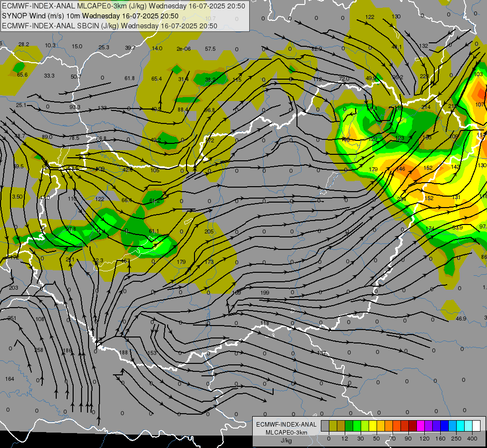Click the legend scale tick label '400'

(472, 439)
